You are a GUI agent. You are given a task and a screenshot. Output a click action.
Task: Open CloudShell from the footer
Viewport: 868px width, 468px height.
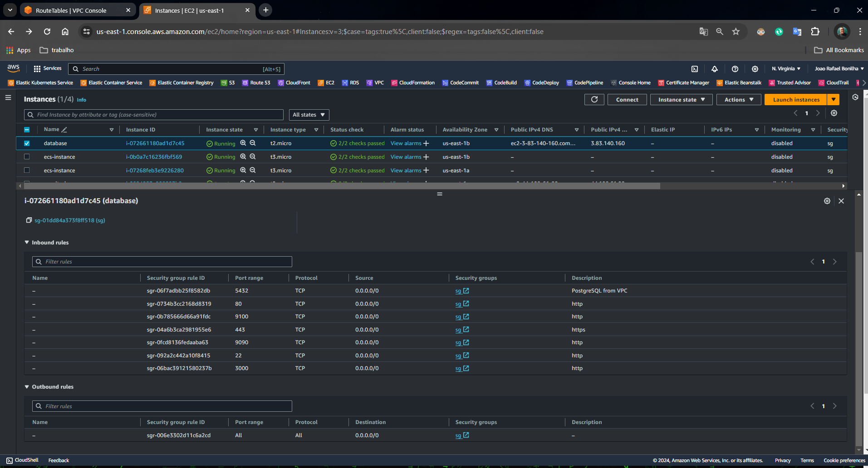[x=22, y=460]
